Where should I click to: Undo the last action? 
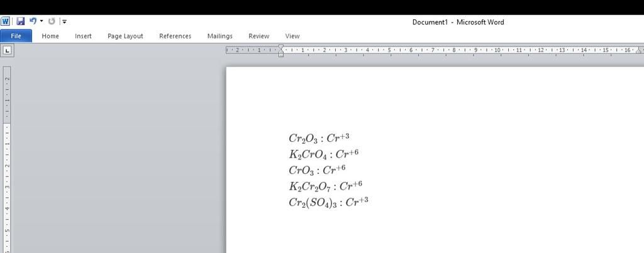coord(33,21)
